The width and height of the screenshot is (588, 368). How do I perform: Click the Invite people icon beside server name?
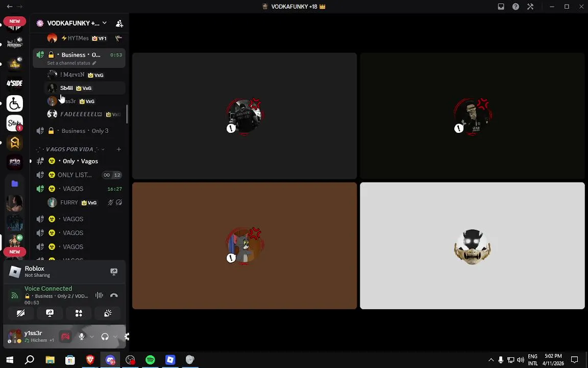coord(119,24)
